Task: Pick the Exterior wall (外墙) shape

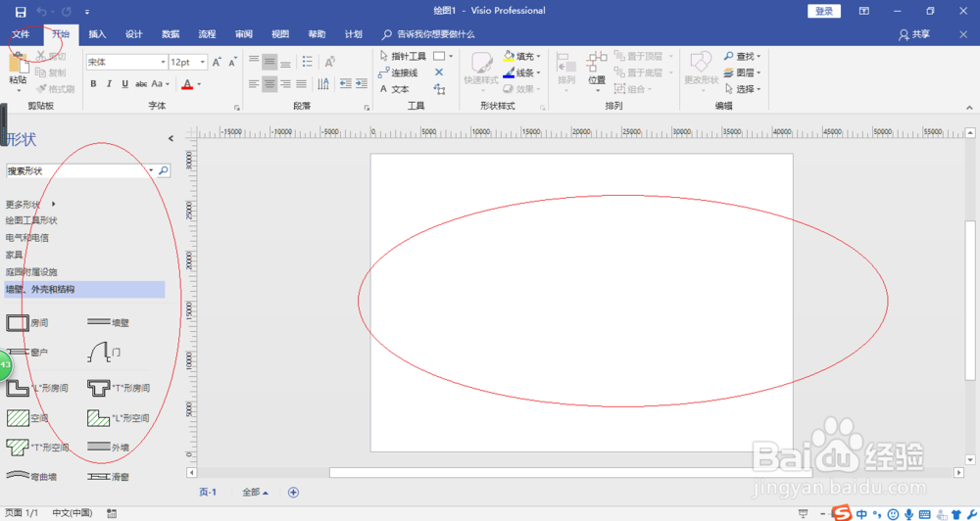Action: click(x=108, y=448)
